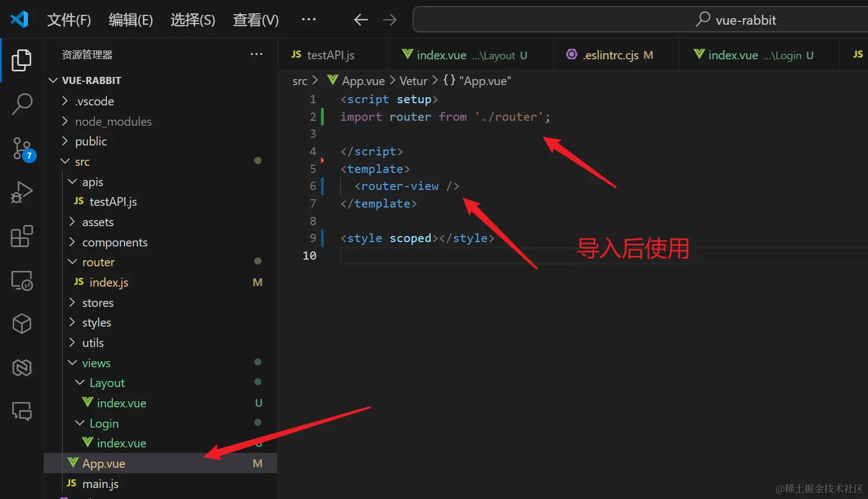868x499 pixels.
Task: Click the script setup tag on line 1
Action: [389, 99]
